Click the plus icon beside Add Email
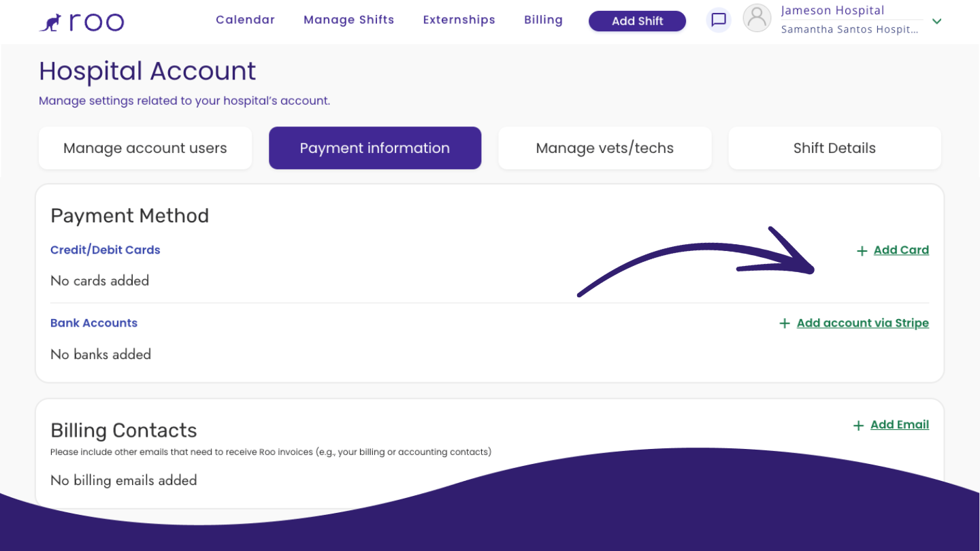This screenshot has width=980, height=551. 858,426
